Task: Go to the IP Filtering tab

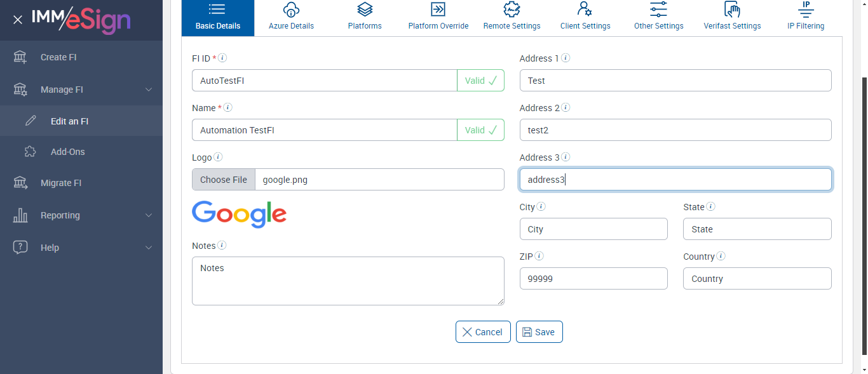Action: point(805,18)
